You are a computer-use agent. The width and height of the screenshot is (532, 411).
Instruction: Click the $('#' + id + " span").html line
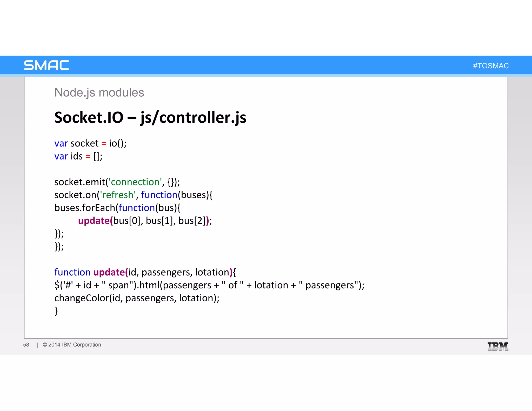click(209, 285)
